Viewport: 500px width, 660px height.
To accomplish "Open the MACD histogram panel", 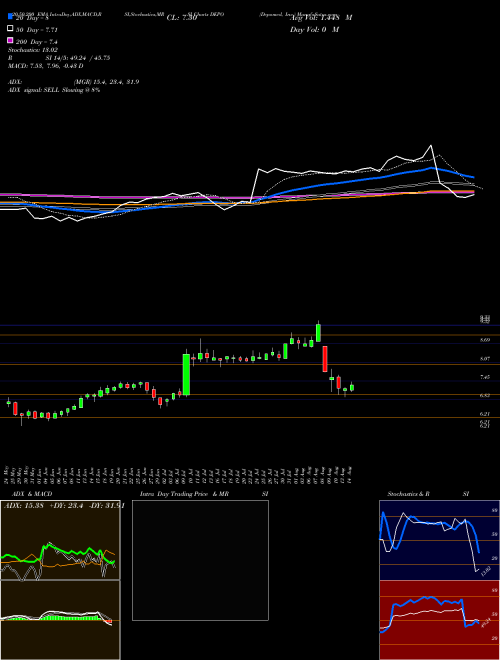I will pyautogui.click(x=60, y=620).
